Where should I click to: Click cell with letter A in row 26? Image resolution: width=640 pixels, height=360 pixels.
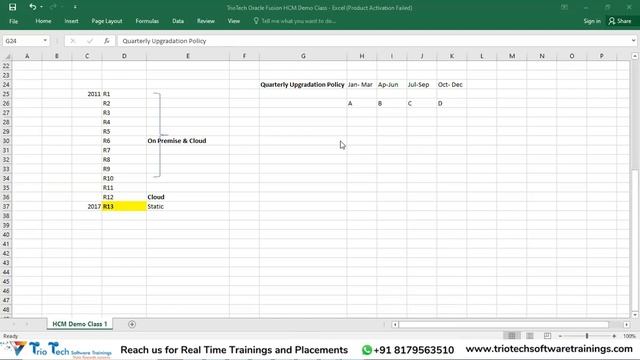tap(362, 103)
